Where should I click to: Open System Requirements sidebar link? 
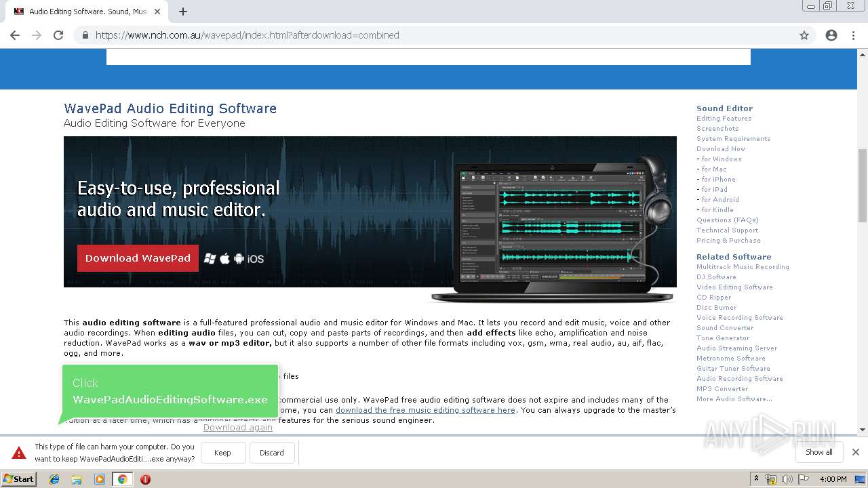pyautogui.click(x=733, y=139)
